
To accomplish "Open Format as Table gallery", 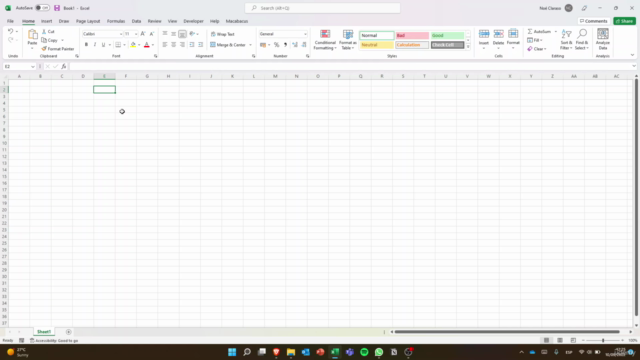I will coord(348,40).
